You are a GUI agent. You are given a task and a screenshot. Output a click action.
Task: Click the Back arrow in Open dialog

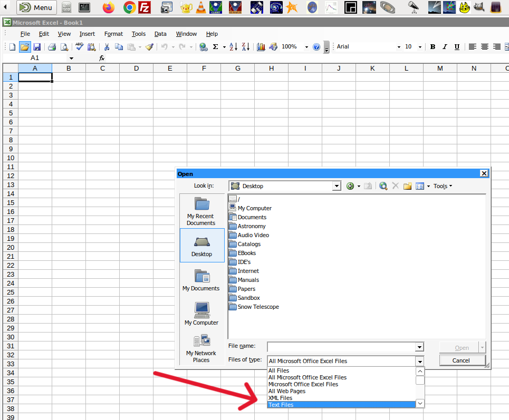pos(350,186)
